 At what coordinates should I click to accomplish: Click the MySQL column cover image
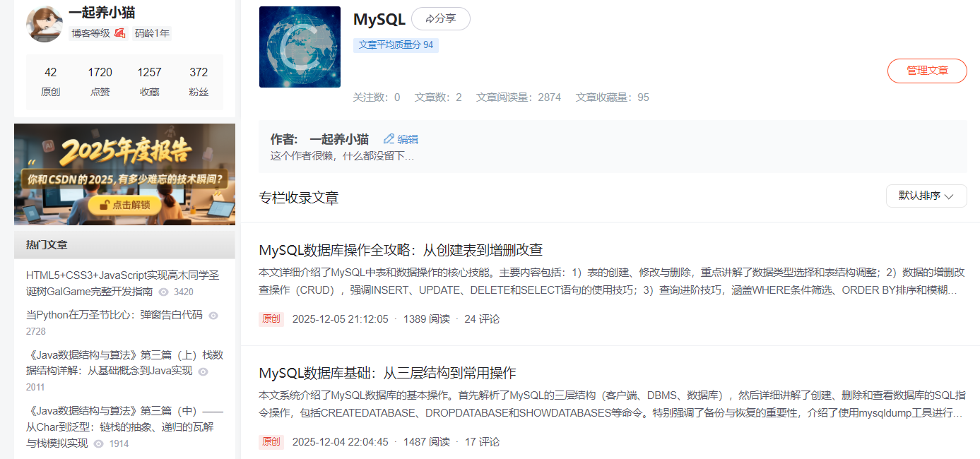(300, 47)
